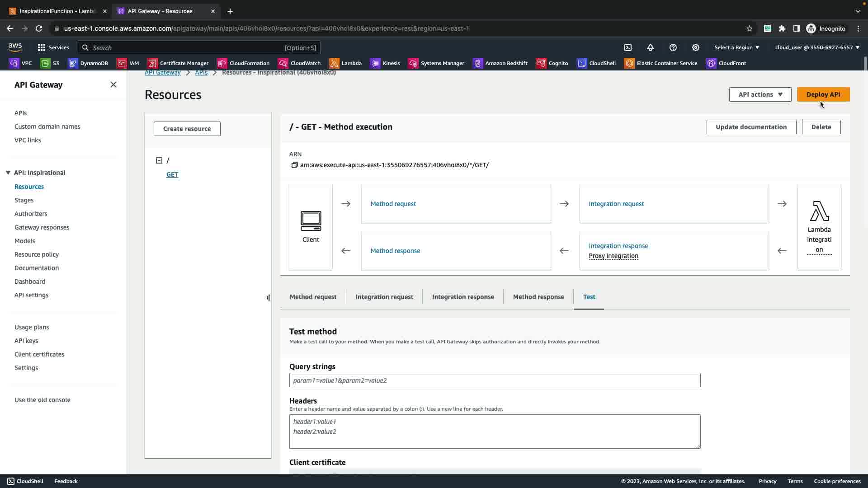Image resolution: width=868 pixels, height=488 pixels.
Task: Switch to the Integration request tab
Action: [x=384, y=297]
